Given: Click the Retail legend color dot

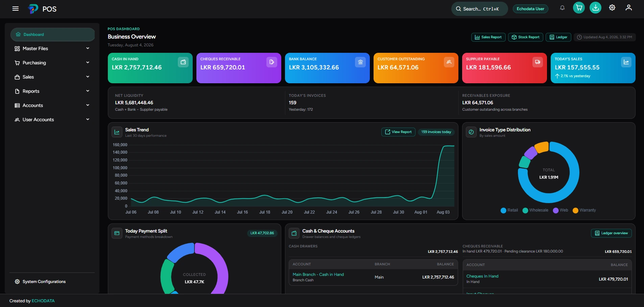Looking at the screenshot, I should [x=503, y=211].
